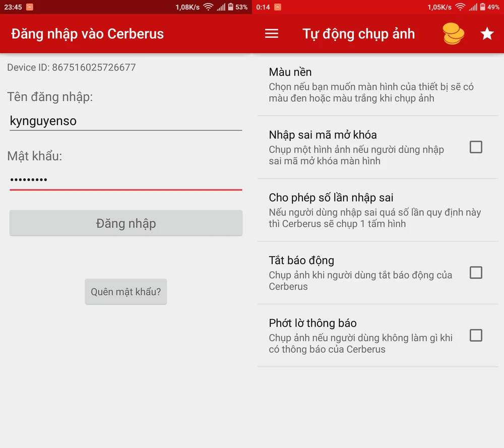Check the Tắt báo động option
504x448 pixels.
pyautogui.click(x=476, y=273)
